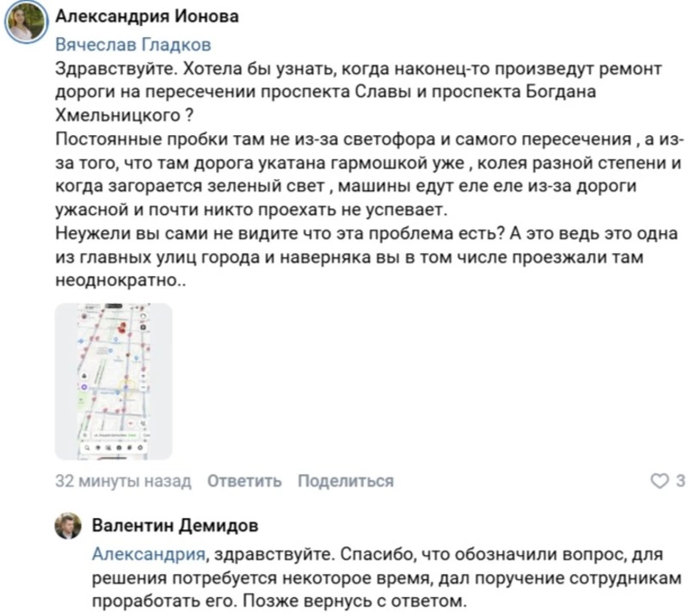The image size is (688, 616).
Task: Open the Вячеслав Гладков mention link
Action: pyautogui.click(x=133, y=45)
